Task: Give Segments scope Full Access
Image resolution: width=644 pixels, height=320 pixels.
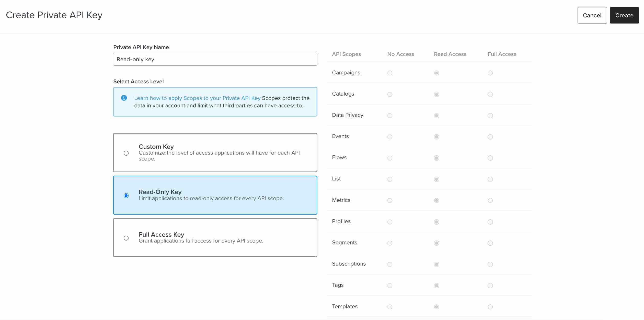Action: point(490,243)
